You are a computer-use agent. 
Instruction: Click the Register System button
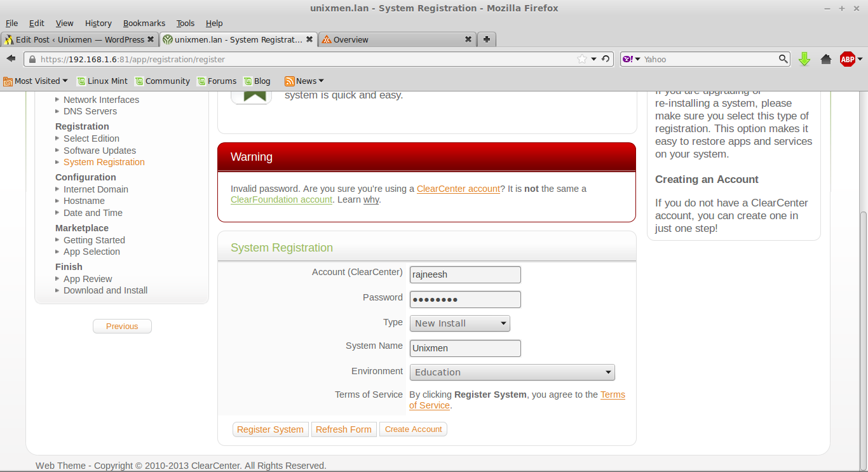tap(270, 429)
